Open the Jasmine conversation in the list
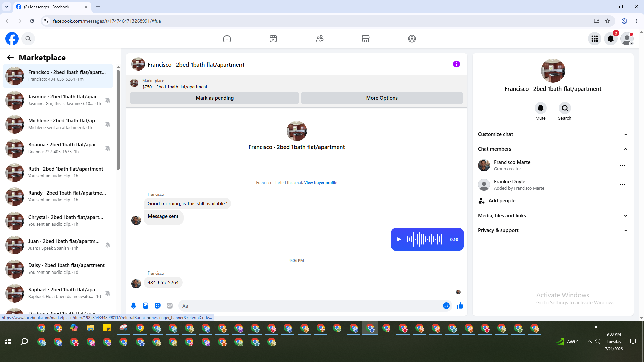This screenshot has height=362, width=644. pos(58,100)
